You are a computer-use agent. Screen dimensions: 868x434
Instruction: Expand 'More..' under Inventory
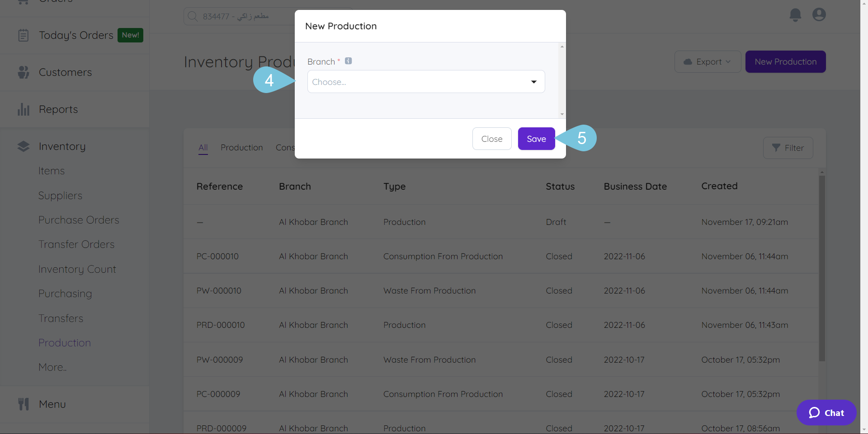[52, 367]
